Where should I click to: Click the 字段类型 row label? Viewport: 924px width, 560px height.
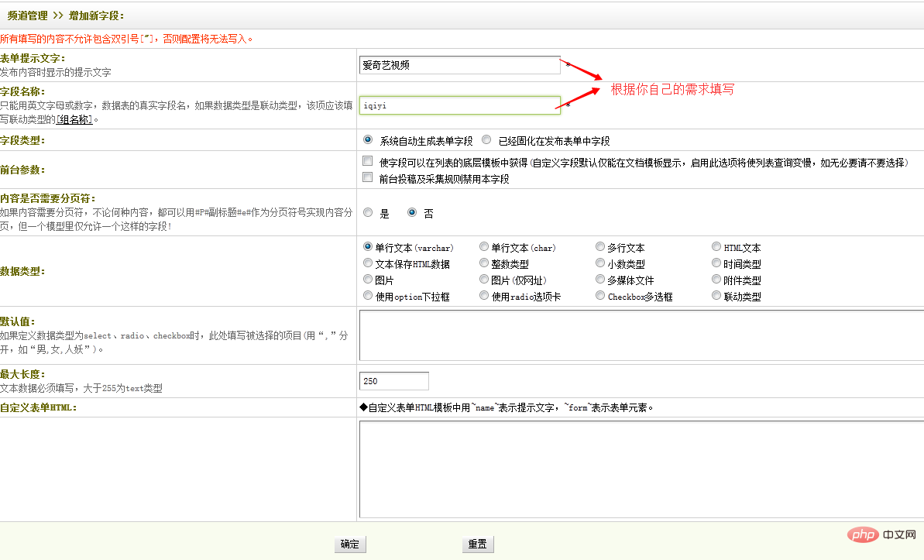(23, 140)
